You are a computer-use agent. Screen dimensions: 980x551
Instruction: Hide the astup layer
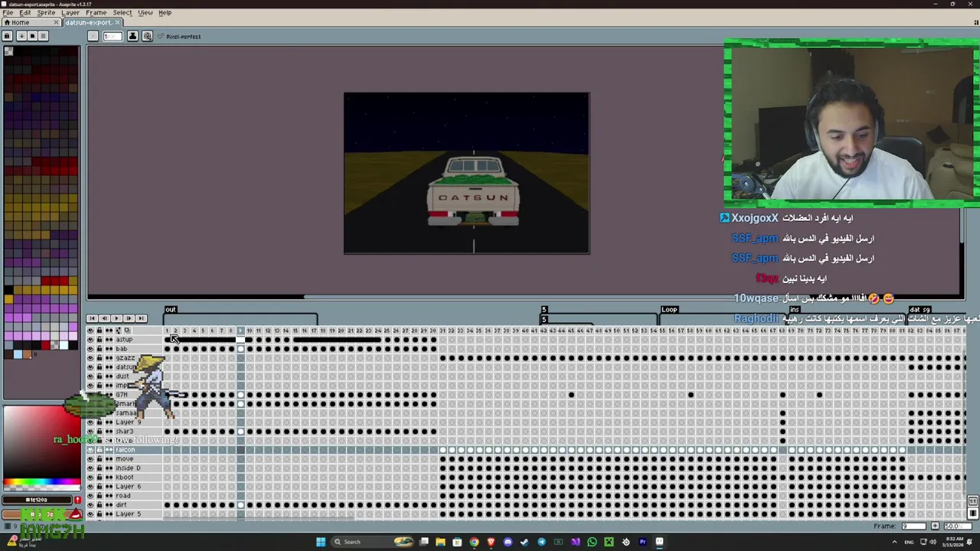(90, 340)
